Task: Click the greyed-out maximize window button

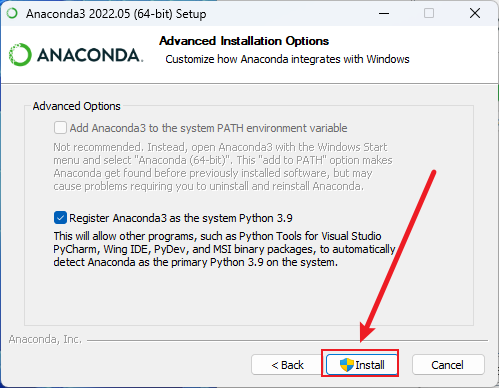Action: (x=429, y=14)
